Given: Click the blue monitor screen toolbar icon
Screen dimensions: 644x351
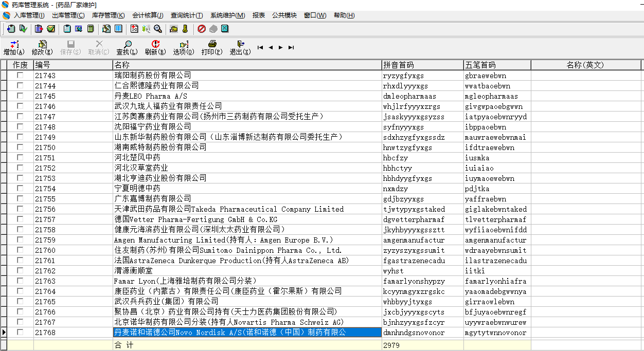Looking at the screenshot, I should pos(79,29).
